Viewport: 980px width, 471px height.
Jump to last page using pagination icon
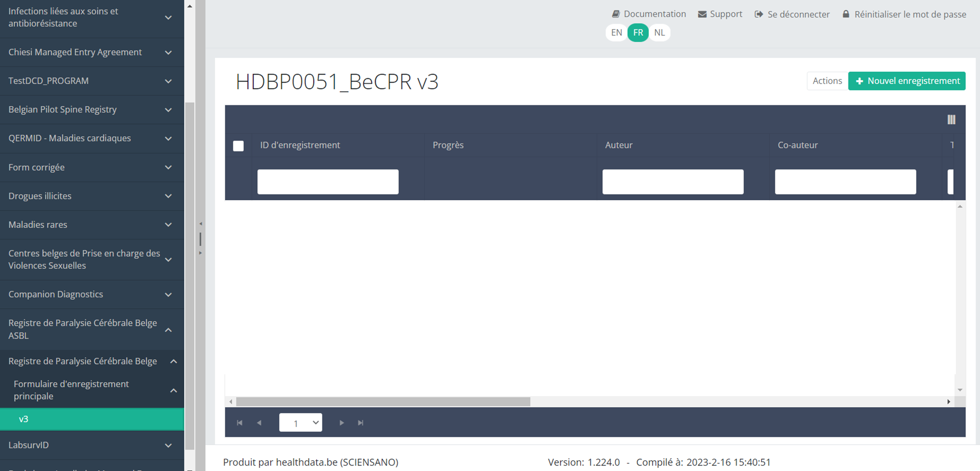tap(361, 423)
